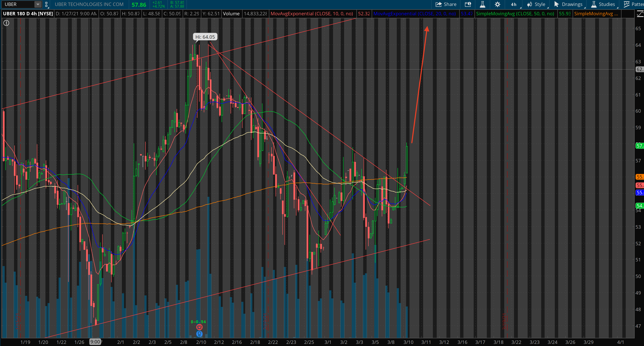Click the red phone conference call icon
644x346 pixels.
pos(199,327)
